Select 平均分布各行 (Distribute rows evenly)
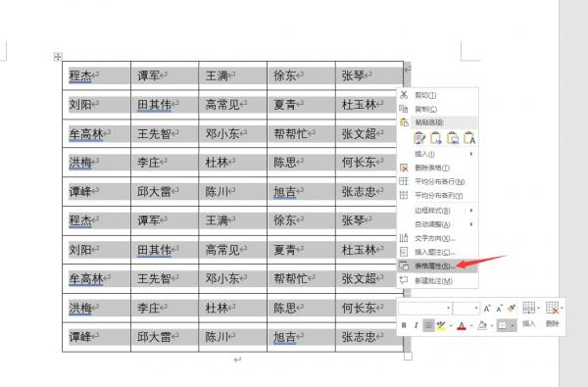Screen dimensions: 588x387 click(x=437, y=181)
